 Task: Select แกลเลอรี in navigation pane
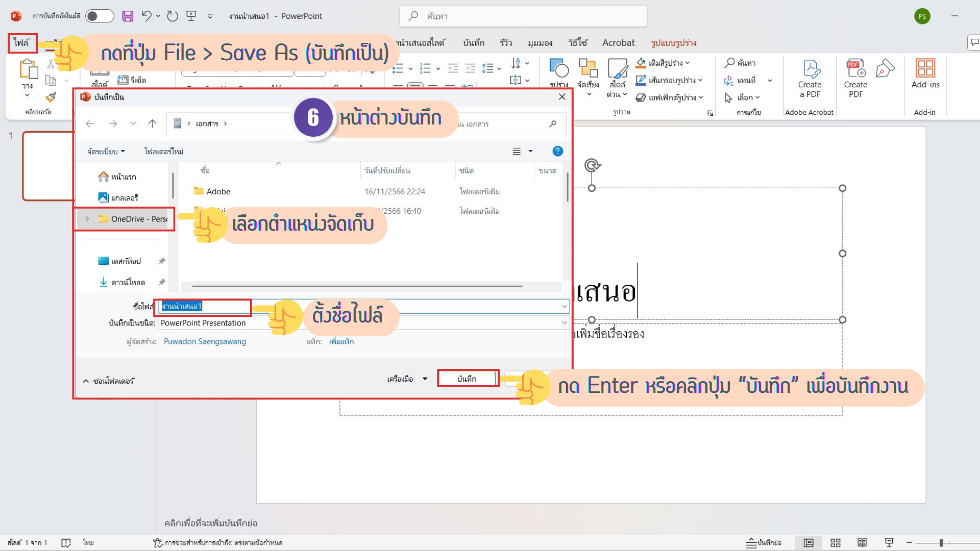pos(118,197)
